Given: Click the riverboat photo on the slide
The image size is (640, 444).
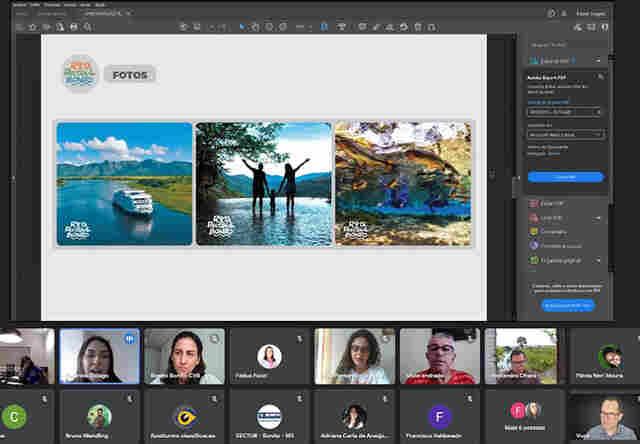Looking at the screenshot, I should point(124,184).
